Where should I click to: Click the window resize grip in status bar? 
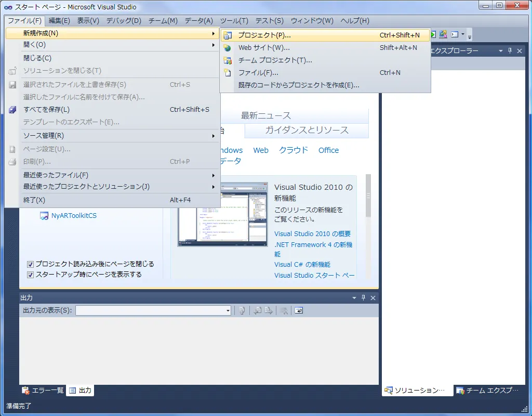pyautogui.click(x=524, y=409)
